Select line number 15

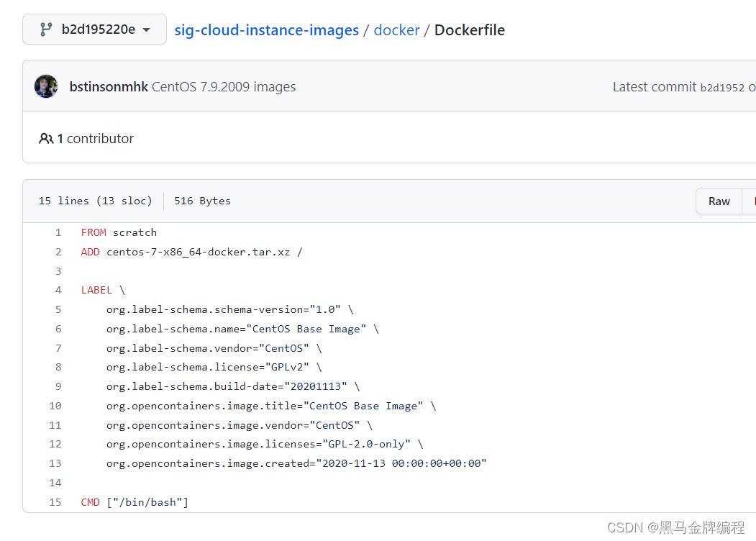[x=55, y=502]
